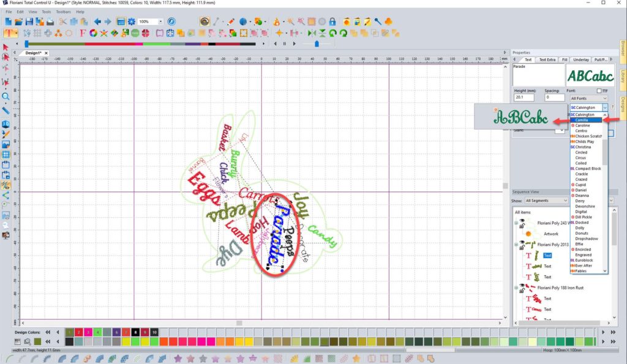The image size is (627, 364).
Task: Switch to the Text Extra tab
Action: click(x=547, y=59)
